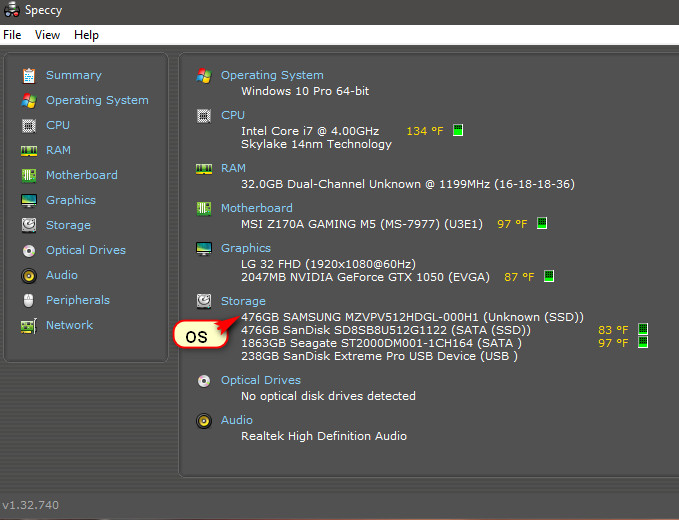Select CPU in the sidebar list
679x520 pixels.
(58, 125)
